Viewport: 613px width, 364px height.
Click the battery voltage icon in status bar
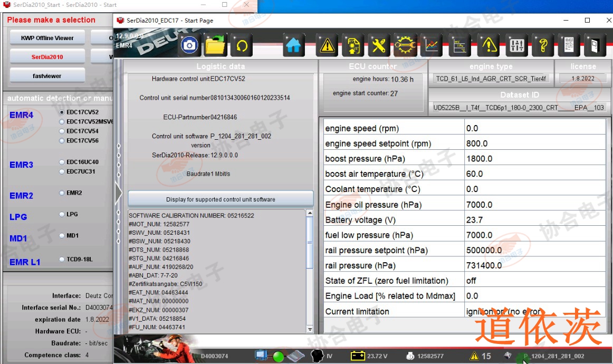point(357,356)
